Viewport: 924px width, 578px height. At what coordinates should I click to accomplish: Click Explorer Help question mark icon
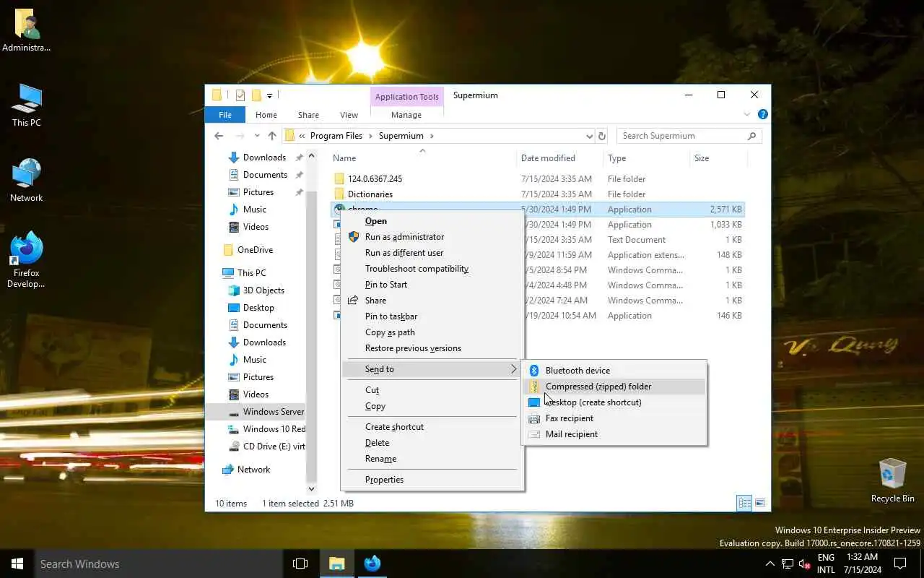[763, 114]
